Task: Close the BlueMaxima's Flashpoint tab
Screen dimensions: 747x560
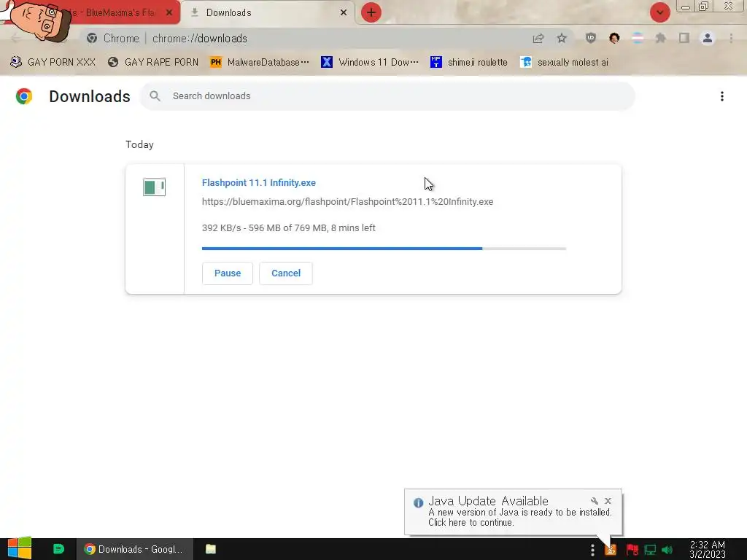Action: coord(169,12)
